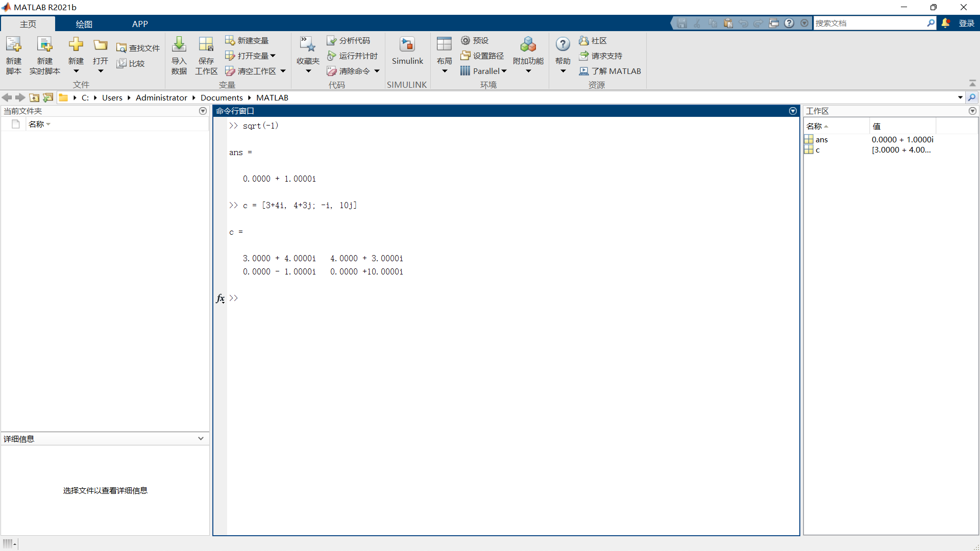
Task: Click help icon in quick access toolbar
Action: pos(789,23)
